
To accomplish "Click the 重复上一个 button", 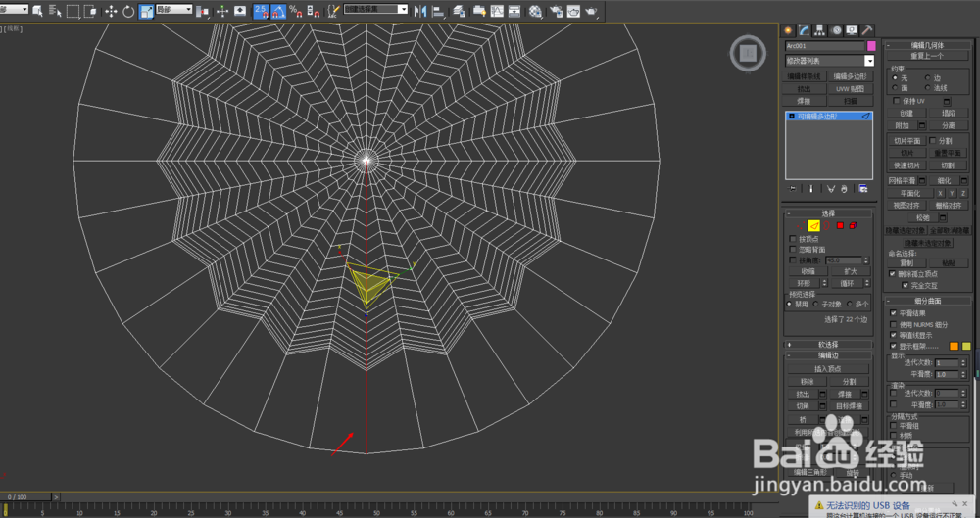I will [927, 56].
